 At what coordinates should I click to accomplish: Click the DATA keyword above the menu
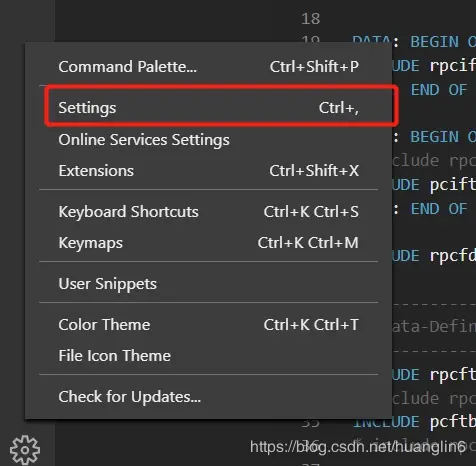(372, 39)
